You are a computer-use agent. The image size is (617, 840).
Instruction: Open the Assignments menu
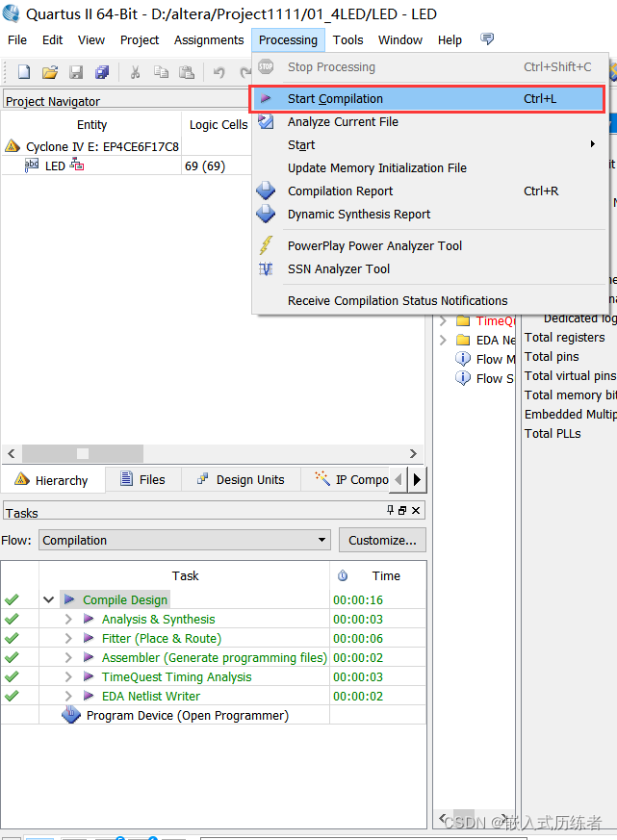click(209, 40)
